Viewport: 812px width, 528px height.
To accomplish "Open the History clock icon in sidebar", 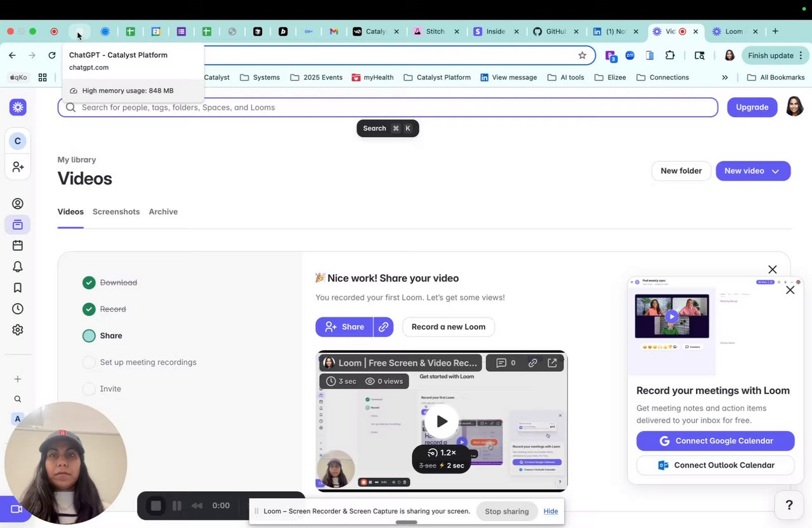I will point(18,309).
